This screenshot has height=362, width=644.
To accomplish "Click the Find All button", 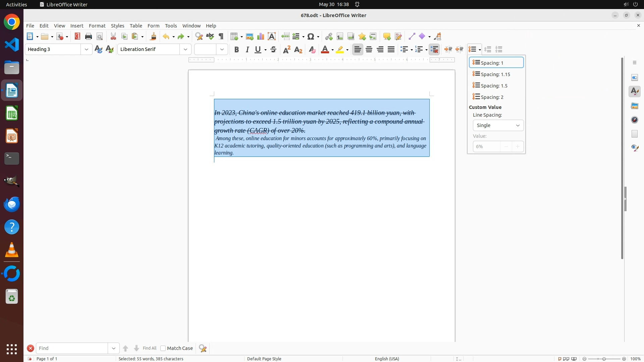I will pyautogui.click(x=149, y=348).
